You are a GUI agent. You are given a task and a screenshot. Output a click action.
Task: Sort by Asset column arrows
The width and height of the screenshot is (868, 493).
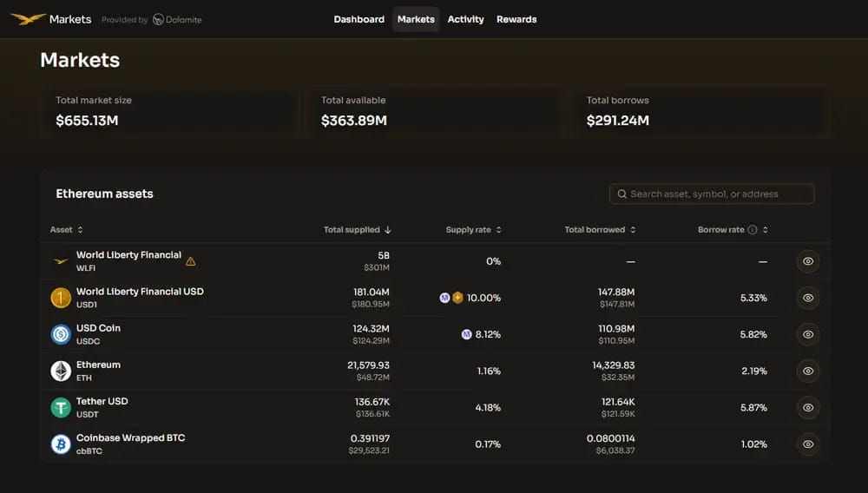tap(80, 230)
